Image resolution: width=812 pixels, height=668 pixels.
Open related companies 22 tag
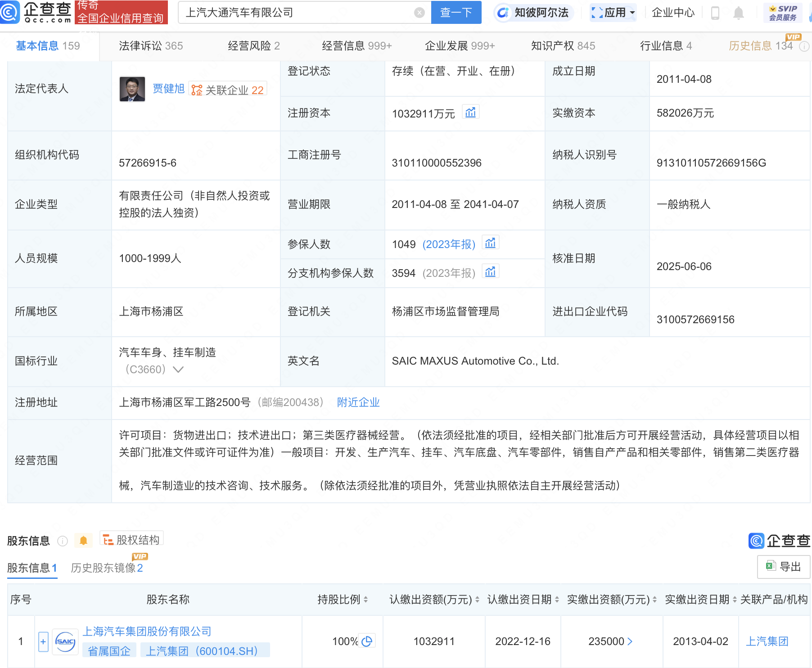click(x=227, y=90)
